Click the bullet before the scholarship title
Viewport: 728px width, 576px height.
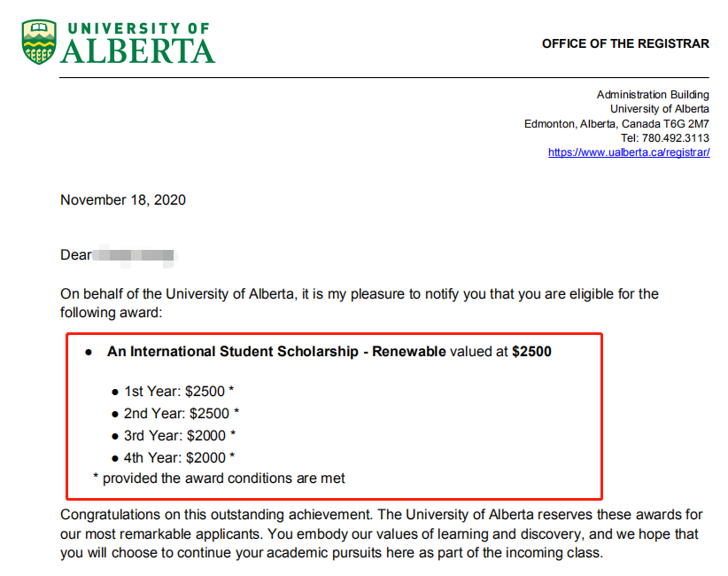point(89,353)
